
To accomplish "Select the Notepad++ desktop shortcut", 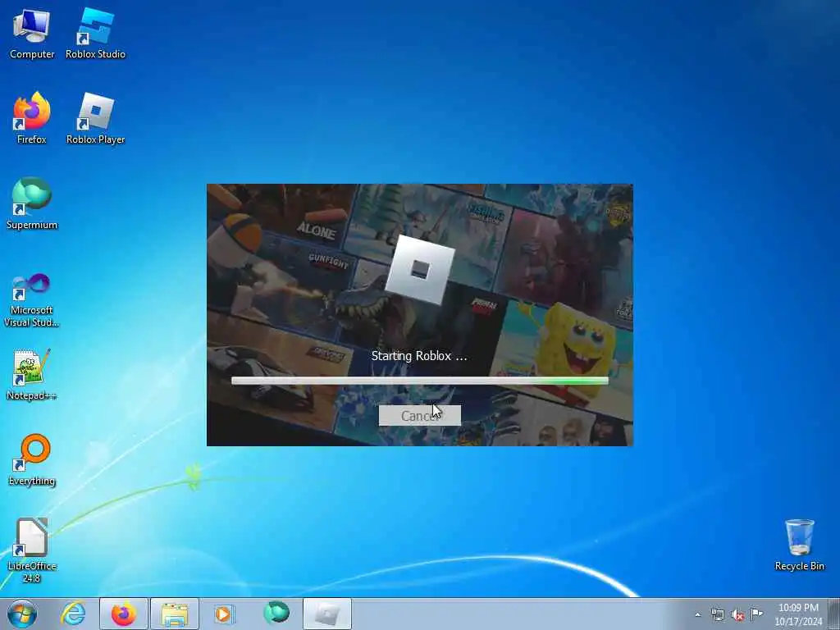I will (32, 374).
